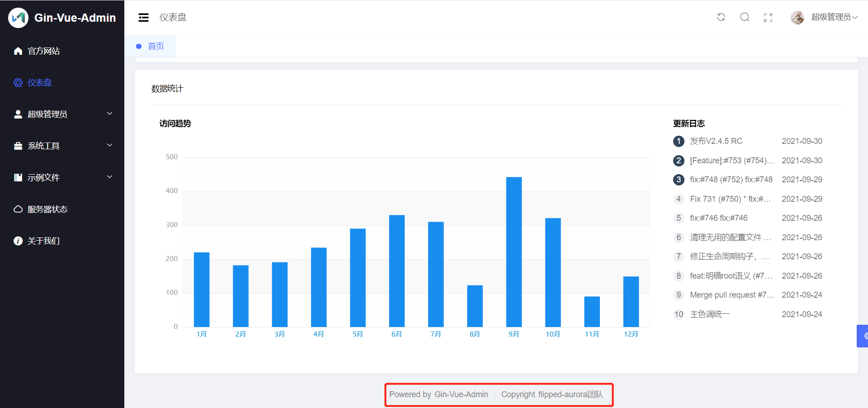868x408 pixels.
Task: Expand the 超级管理员 sidebar chevron
Action: (109, 114)
